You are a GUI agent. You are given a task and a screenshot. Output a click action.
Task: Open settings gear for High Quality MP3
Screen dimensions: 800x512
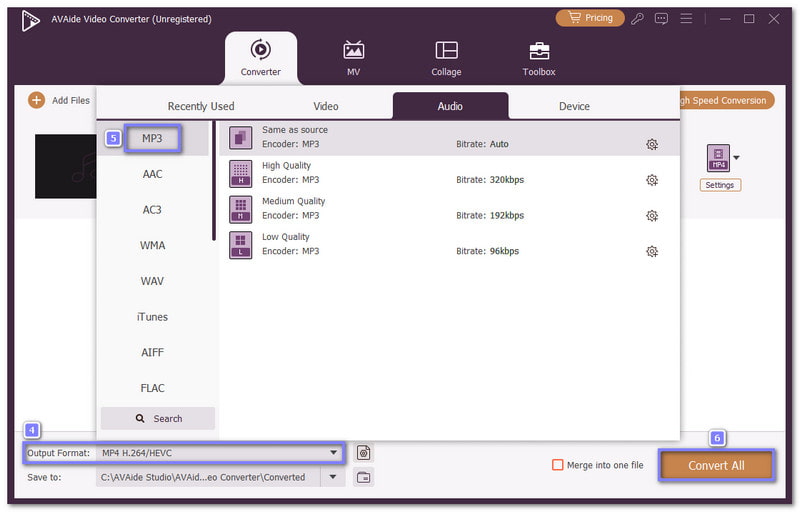[652, 180]
